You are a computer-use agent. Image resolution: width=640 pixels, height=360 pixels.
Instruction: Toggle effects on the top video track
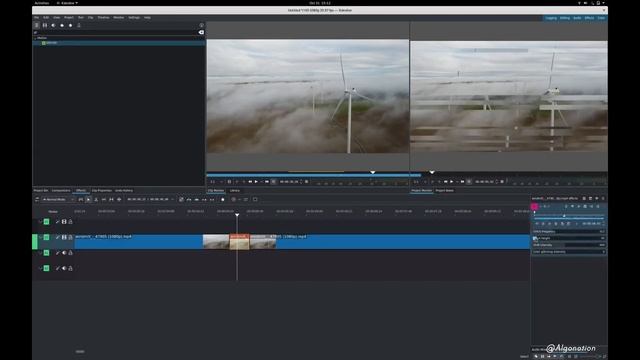[x=58, y=222]
